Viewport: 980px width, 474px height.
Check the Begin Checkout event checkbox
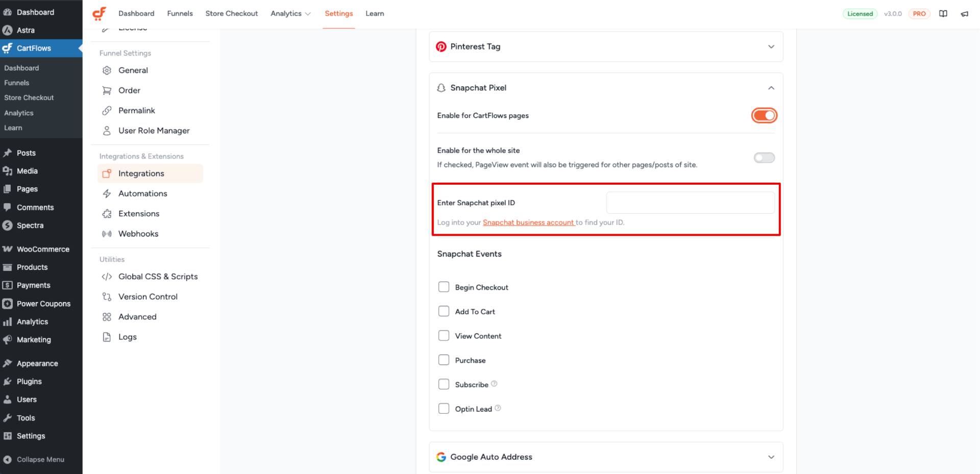[x=444, y=287]
